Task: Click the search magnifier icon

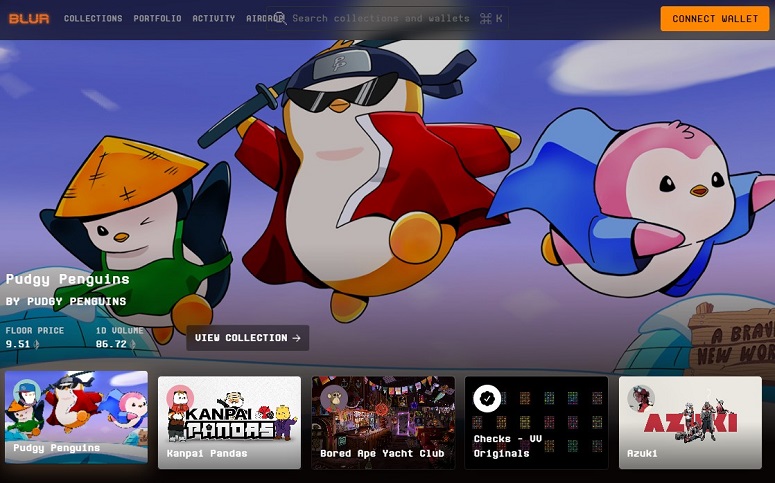Action: click(x=280, y=18)
